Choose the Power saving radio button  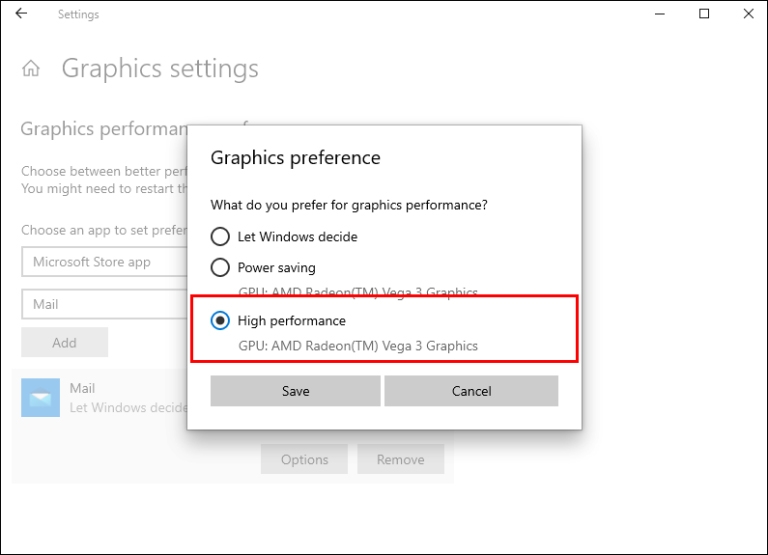220,268
